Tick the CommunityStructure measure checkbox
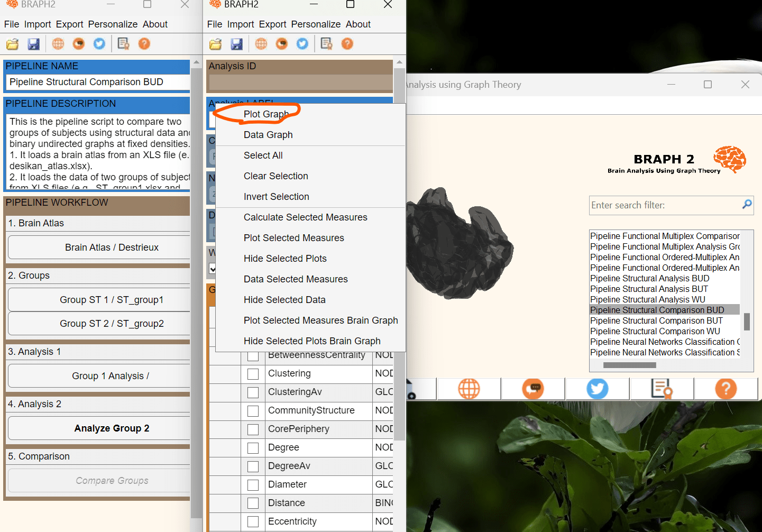This screenshot has width=762, height=532. (x=253, y=411)
